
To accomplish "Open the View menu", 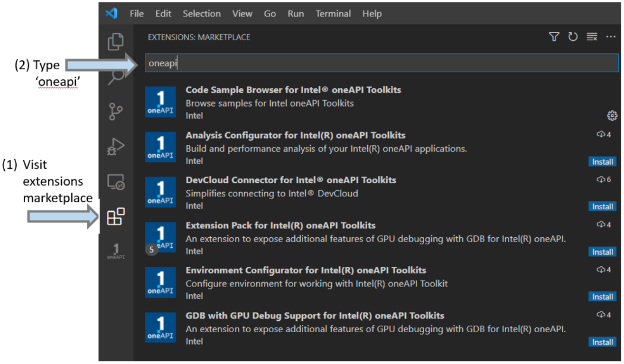I will [x=242, y=14].
